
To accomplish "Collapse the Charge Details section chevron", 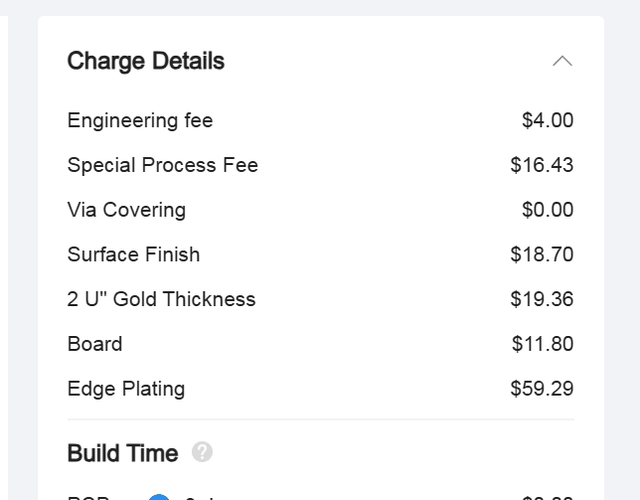I will pos(563,61).
